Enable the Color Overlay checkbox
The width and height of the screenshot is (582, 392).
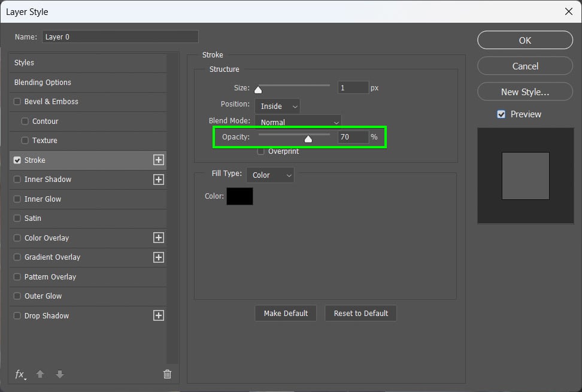pos(17,238)
